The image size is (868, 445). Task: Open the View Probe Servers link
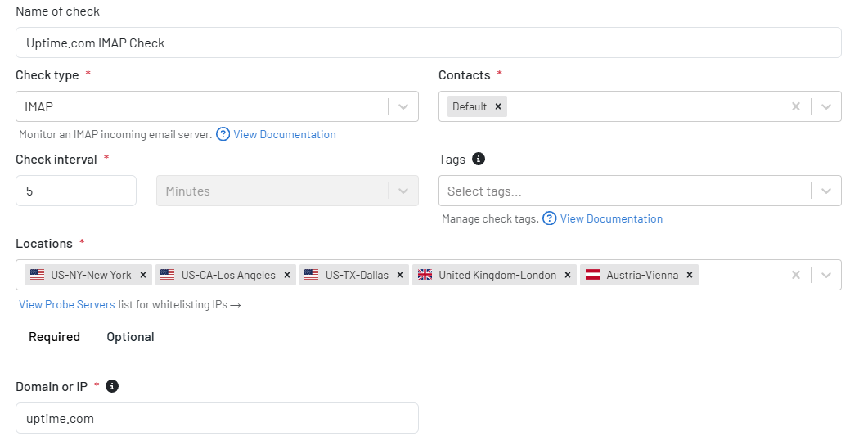click(x=67, y=304)
